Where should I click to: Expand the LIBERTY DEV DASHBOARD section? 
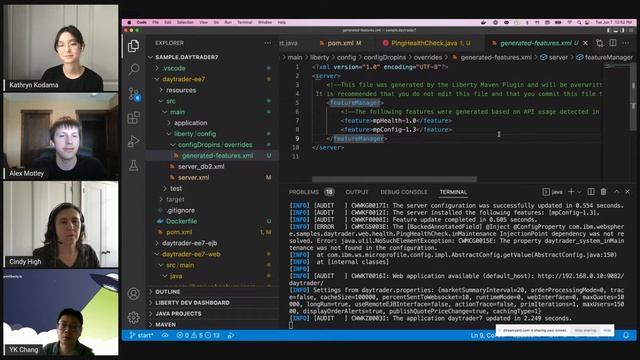213,303
